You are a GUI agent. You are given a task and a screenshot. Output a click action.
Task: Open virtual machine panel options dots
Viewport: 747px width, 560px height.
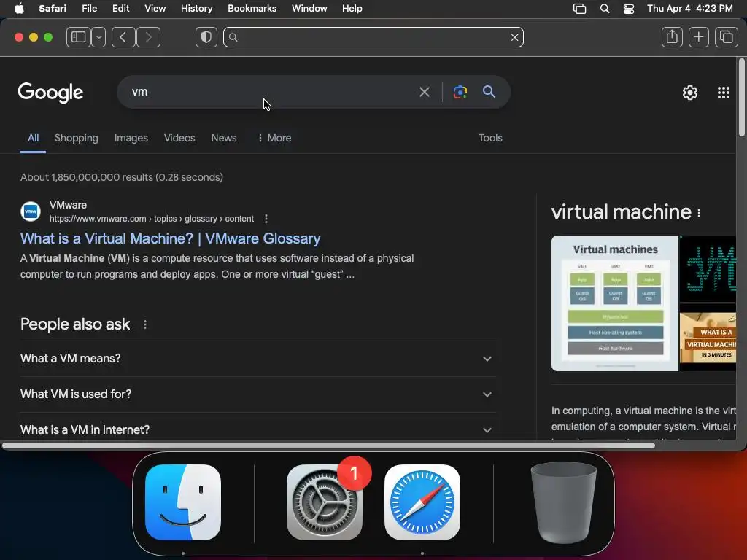(699, 214)
